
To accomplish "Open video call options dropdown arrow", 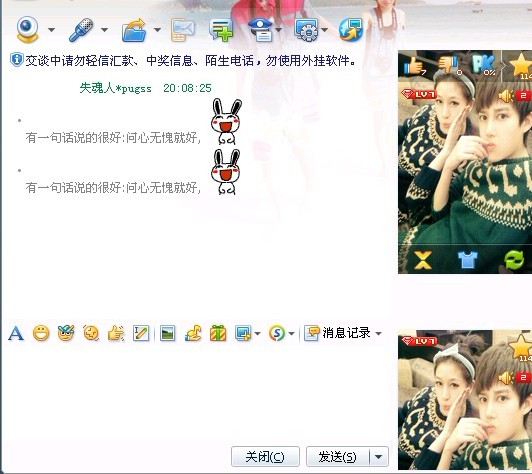I will pyautogui.click(x=52, y=30).
